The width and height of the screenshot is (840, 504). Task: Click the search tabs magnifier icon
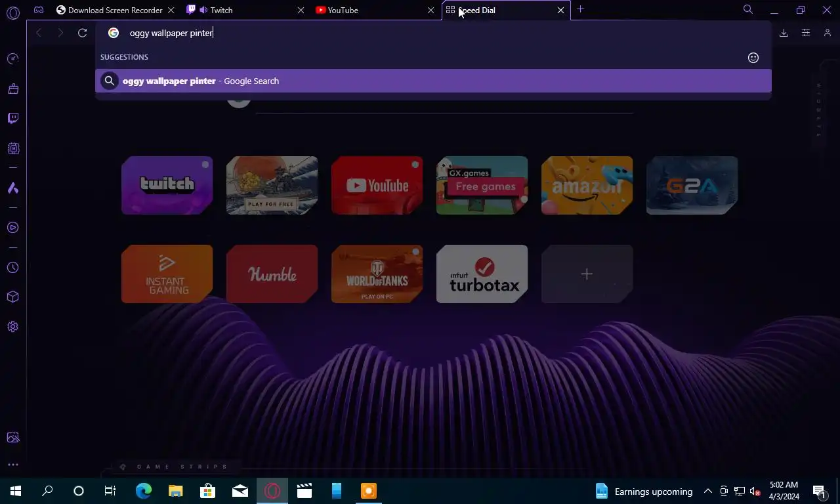[x=747, y=10]
